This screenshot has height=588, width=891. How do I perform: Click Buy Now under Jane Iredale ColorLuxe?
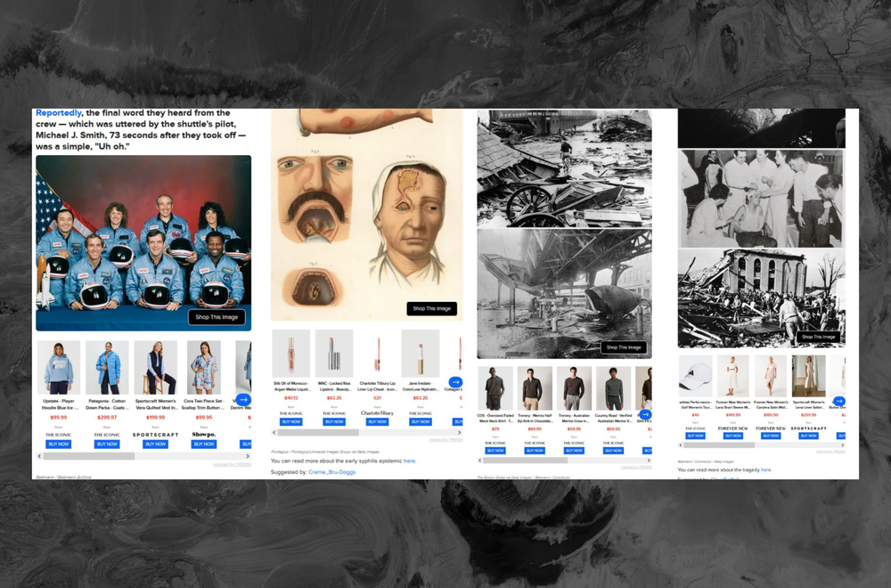pyautogui.click(x=421, y=421)
